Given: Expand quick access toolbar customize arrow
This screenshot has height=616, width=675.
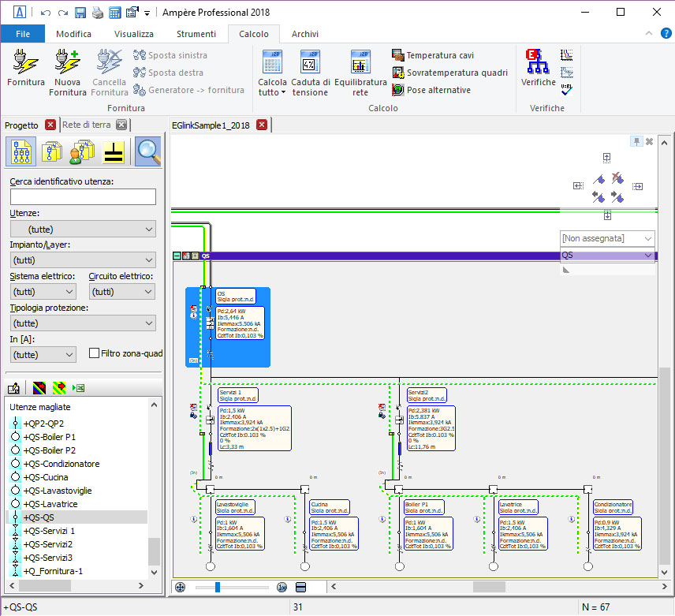Looking at the screenshot, I should click(147, 13).
